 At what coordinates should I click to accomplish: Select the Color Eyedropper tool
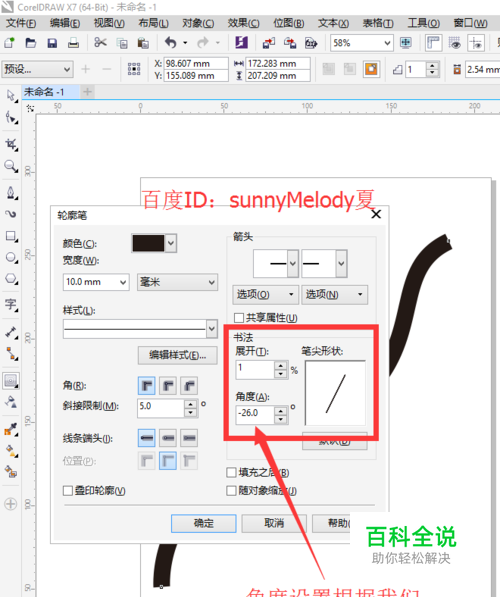(x=11, y=429)
